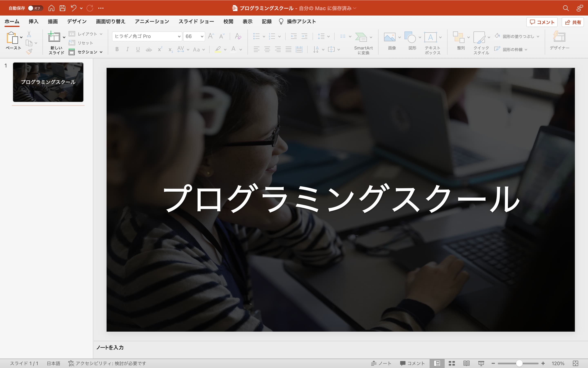Image resolution: width=588 pixels, height=368 pixels.
Task: Select slide 1 thumbnail
Action: coord(48,82)
